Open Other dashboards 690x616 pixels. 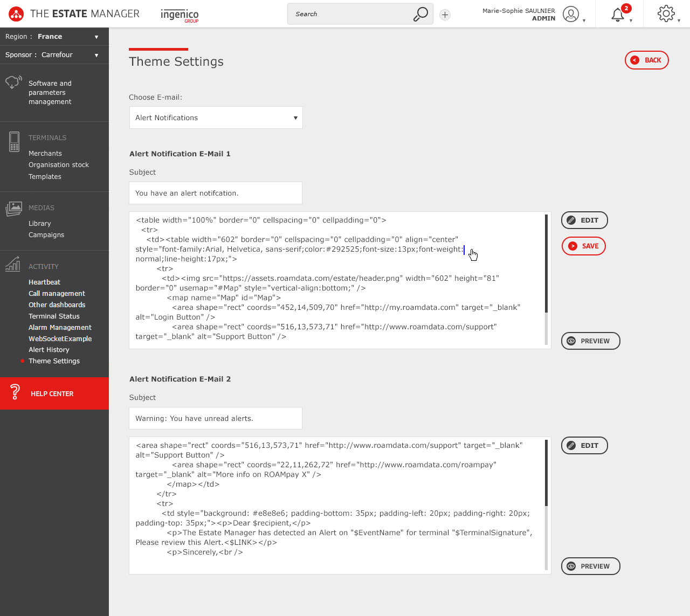pyautogui.click(x=57, y=305)
